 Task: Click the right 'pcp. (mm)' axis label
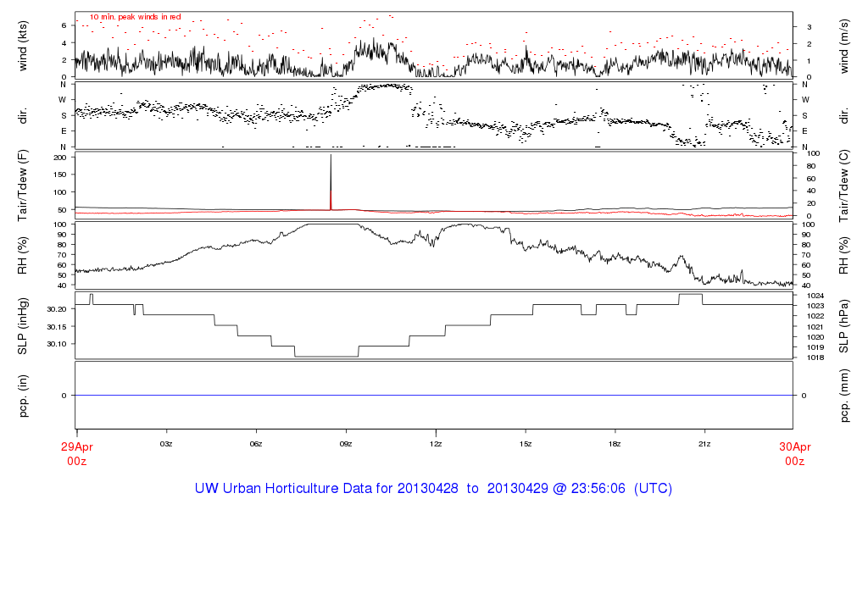pyautogui.click(x=843, y=396)
